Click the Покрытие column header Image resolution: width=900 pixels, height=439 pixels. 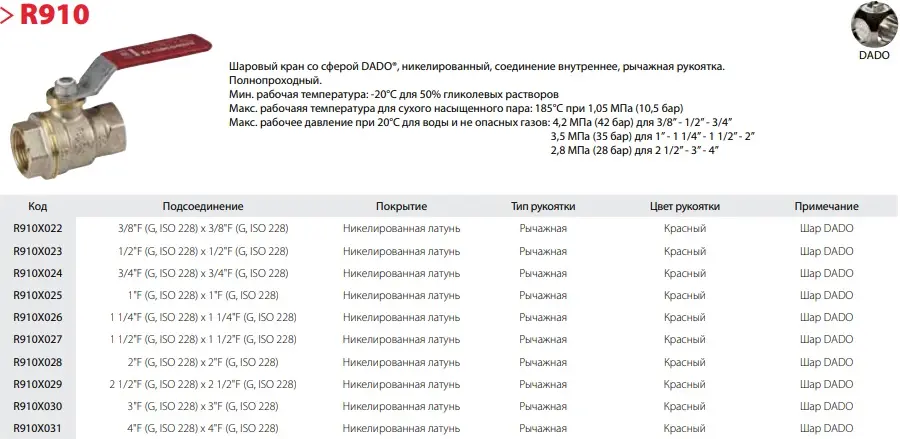click(401, 206)
